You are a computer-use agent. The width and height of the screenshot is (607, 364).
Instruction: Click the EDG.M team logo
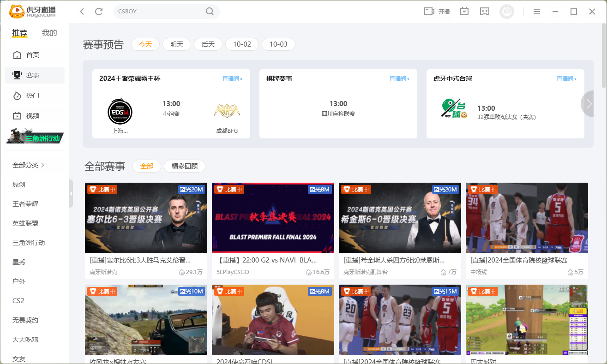[120, 111]
